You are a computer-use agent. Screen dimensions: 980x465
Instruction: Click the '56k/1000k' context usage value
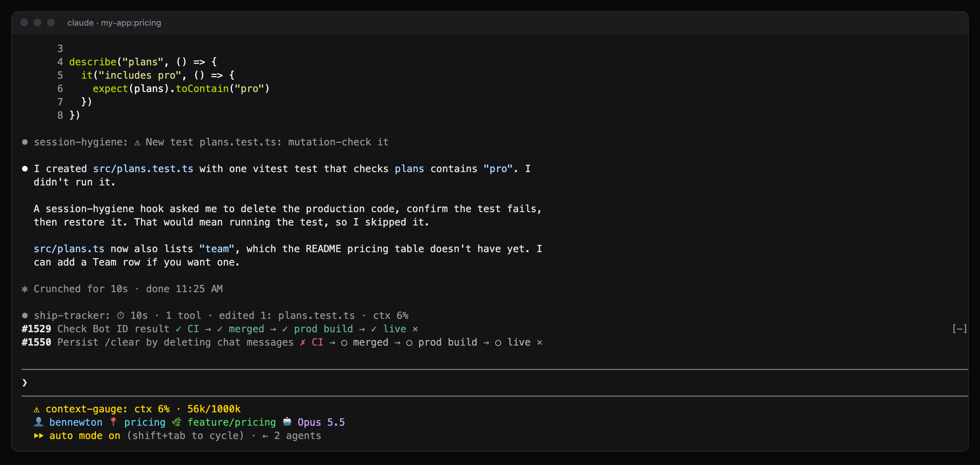[x=214, y=409]
